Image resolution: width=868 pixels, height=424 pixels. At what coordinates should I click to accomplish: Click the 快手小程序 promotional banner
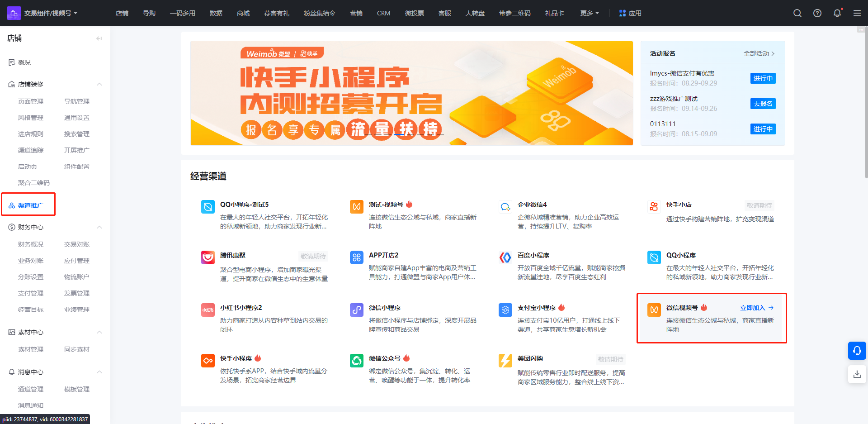[412, 93]
